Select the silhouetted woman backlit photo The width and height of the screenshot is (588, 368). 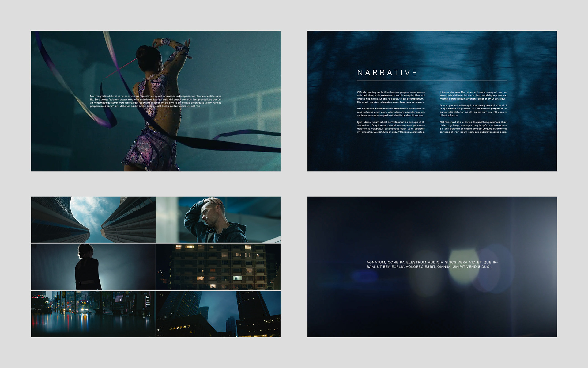click(x=93, y=267)
